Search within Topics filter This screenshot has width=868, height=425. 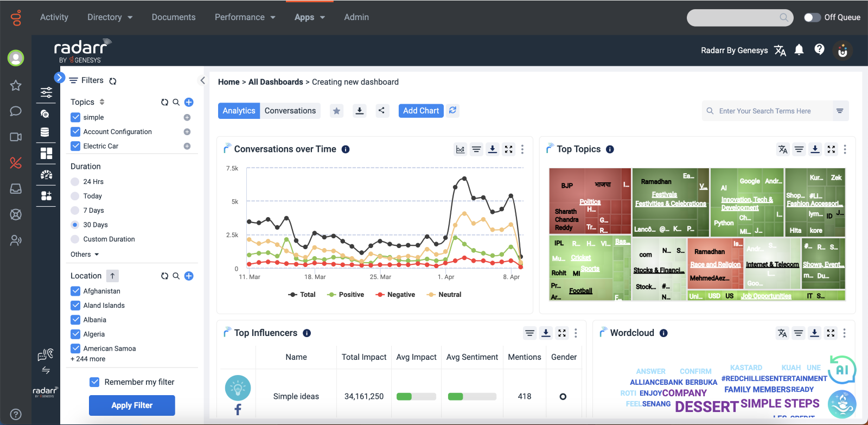[x=176, y=102]
